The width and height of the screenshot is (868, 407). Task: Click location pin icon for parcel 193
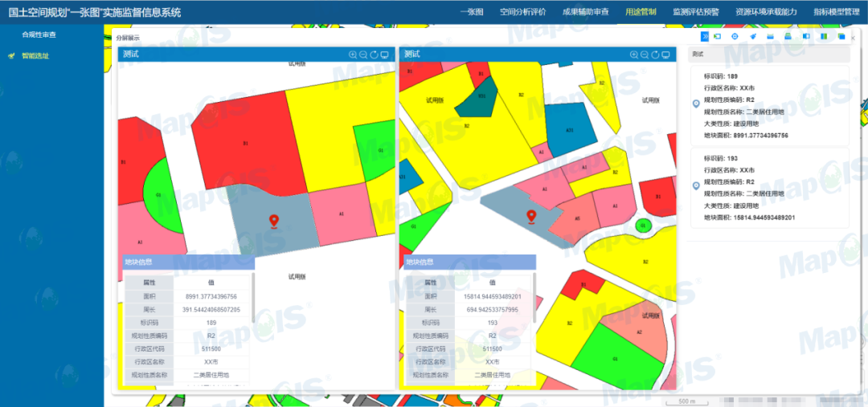(x=696, y=186)
